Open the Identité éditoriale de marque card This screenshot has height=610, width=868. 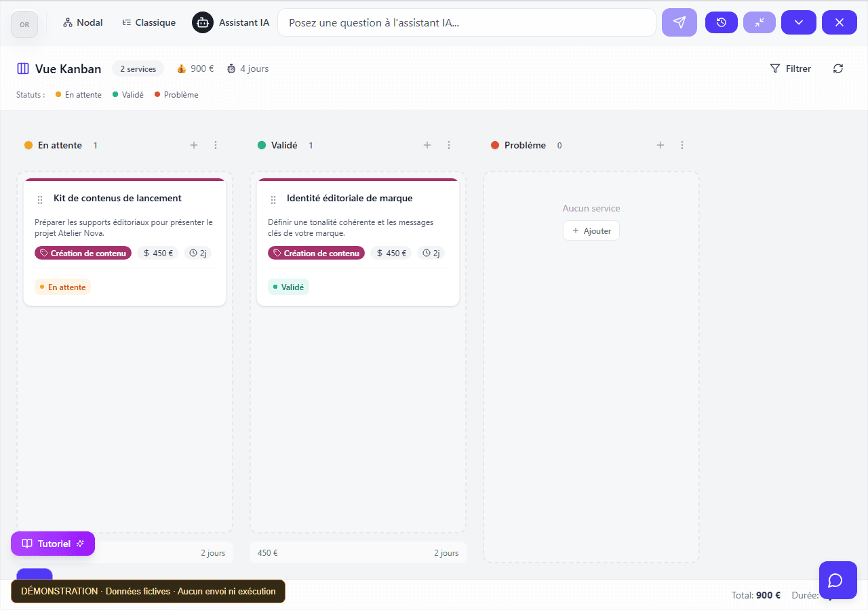358,242
